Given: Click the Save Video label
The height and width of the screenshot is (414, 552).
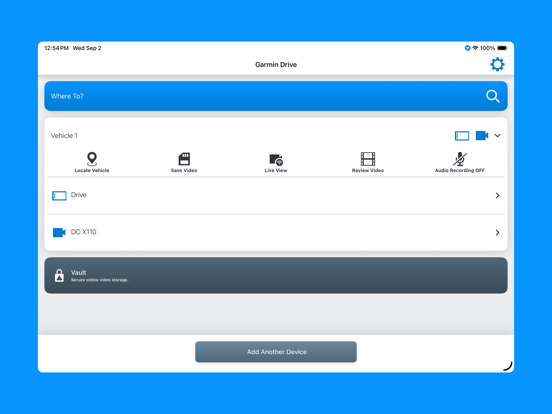Looking at the screenshot, I should coord(184,170).
